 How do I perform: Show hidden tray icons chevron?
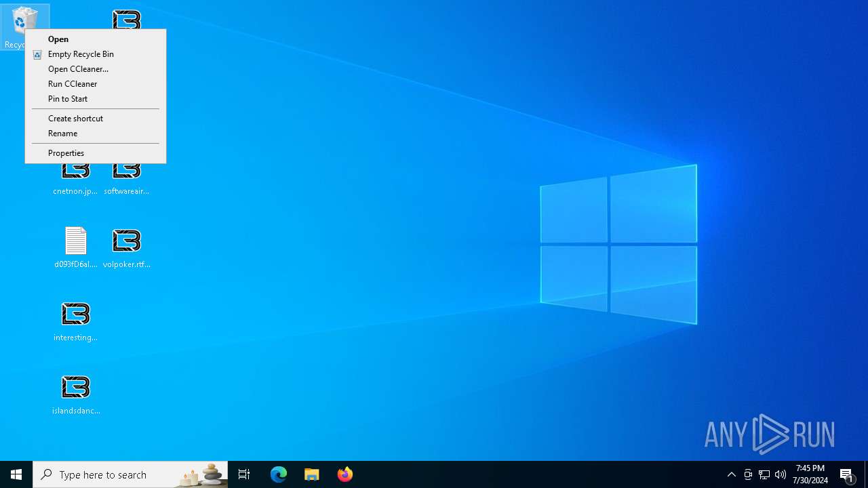tap(732, 474)
